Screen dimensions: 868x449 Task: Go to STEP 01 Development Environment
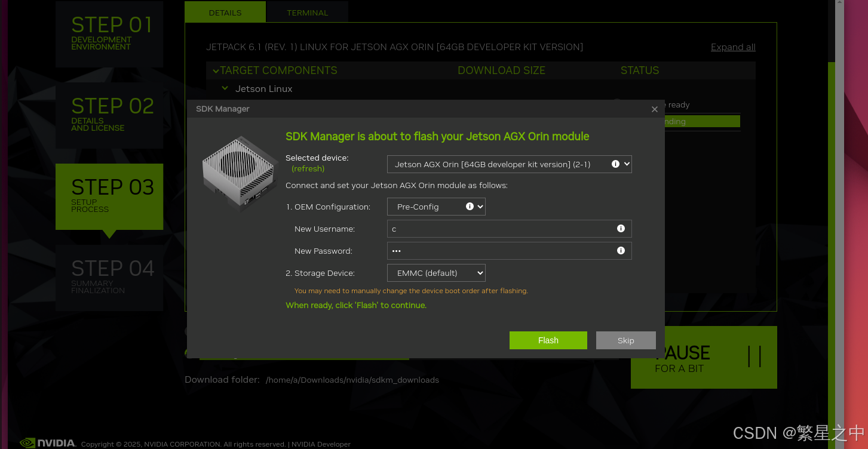tap(109, 34)
